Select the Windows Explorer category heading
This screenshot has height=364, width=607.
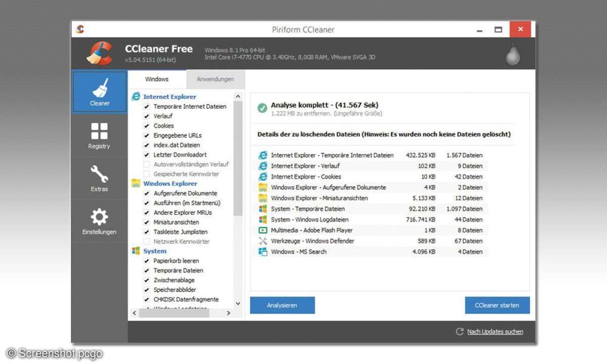(x=170, y=184)
